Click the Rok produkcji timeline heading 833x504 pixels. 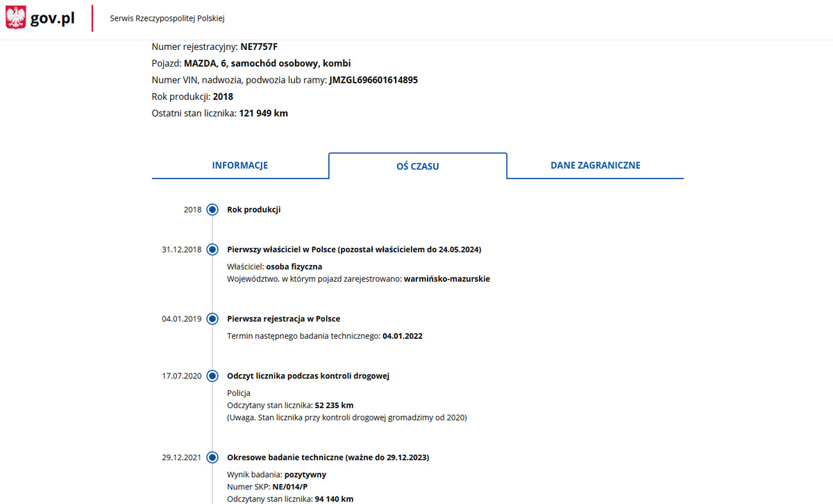(x=253, y=210)
